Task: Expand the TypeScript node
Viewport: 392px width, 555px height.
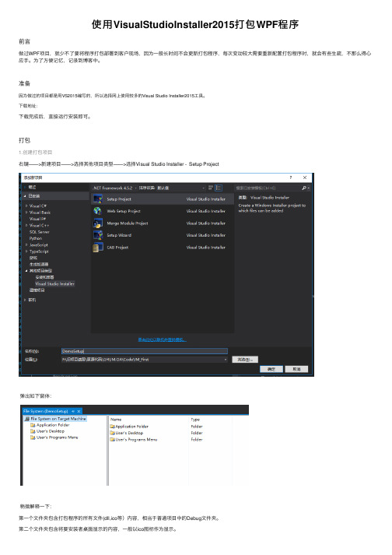Action: [x=26, y=251]
